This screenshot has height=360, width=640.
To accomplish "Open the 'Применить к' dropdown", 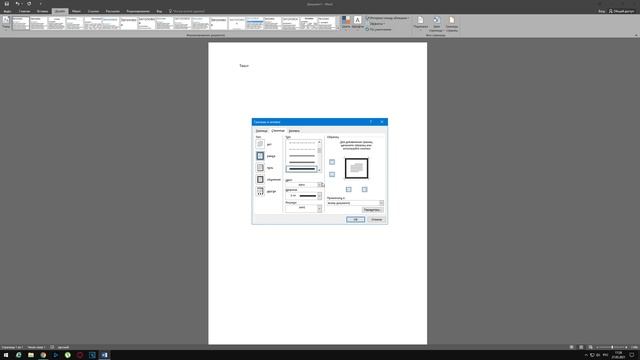I will click(355, 203).
